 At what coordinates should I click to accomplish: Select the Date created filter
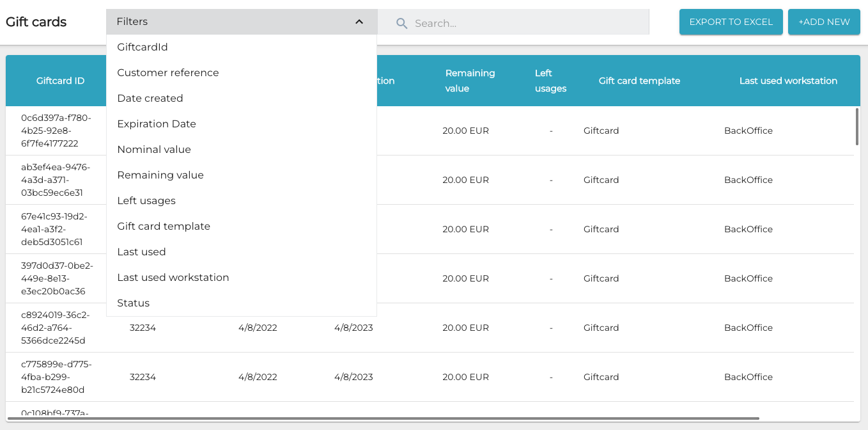(150, 98)
